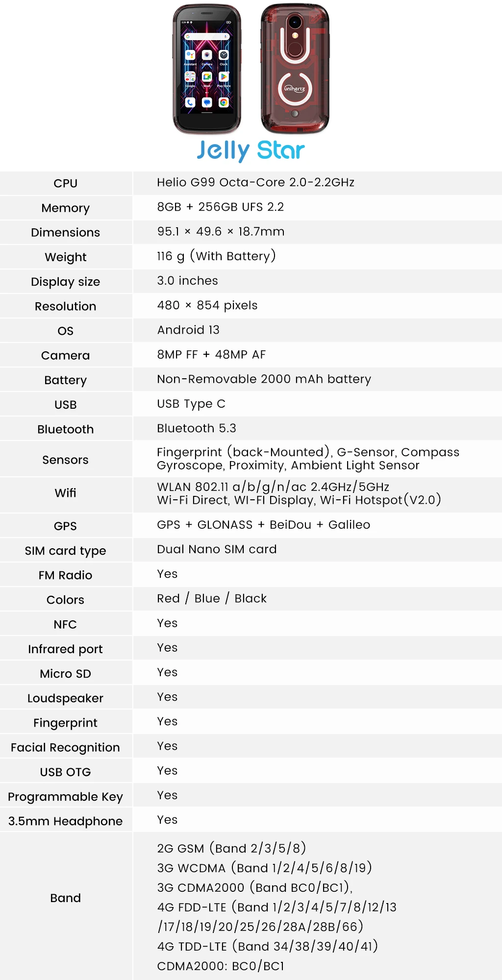This screenshot has height=980, width=502.
Task: Launch the Google Meet app icon
Action: pyautogui.click(x=207, y=77)
